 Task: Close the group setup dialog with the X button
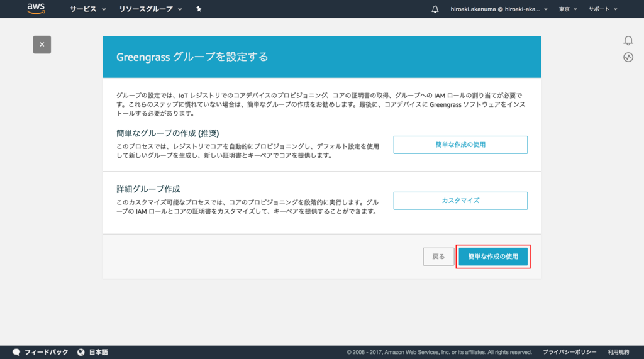(x=42, y=45)
